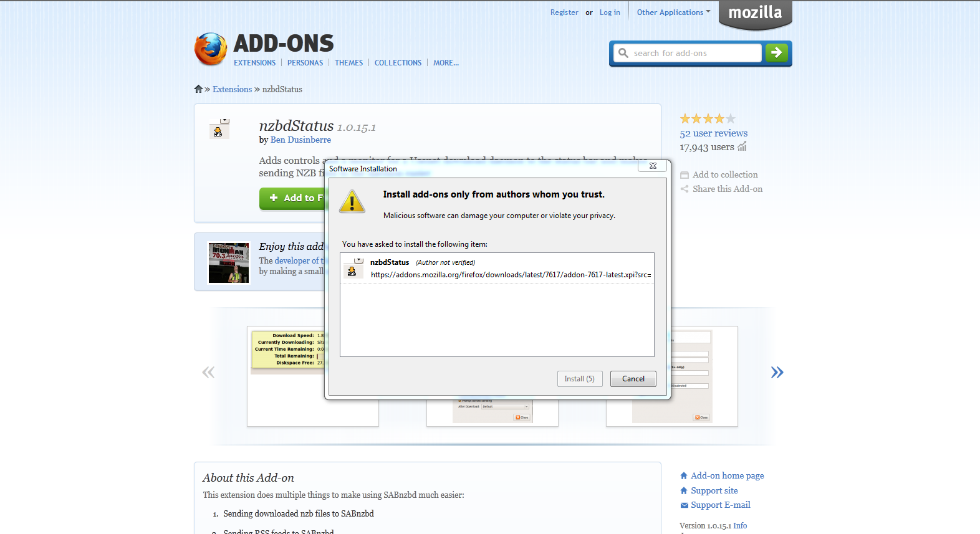Click the magnifier icon in search box

click(x=623, y=53)
